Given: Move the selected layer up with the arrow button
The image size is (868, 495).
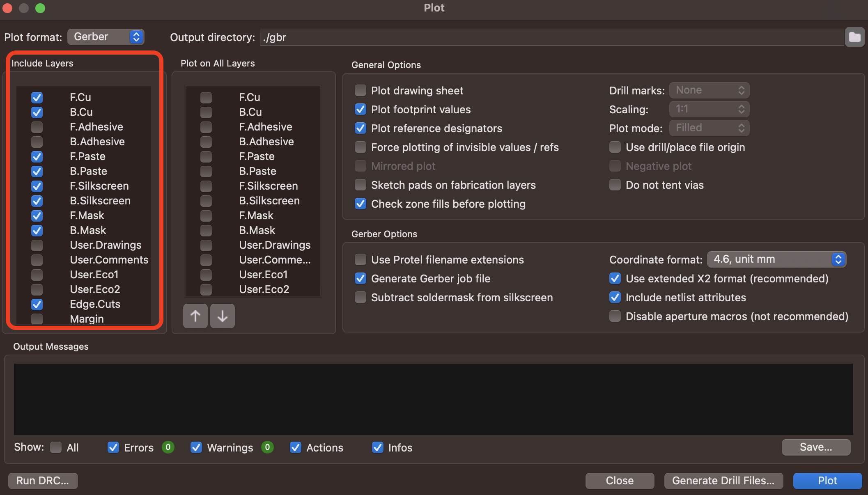Looking at the screenshot, I should click(195, 316).
